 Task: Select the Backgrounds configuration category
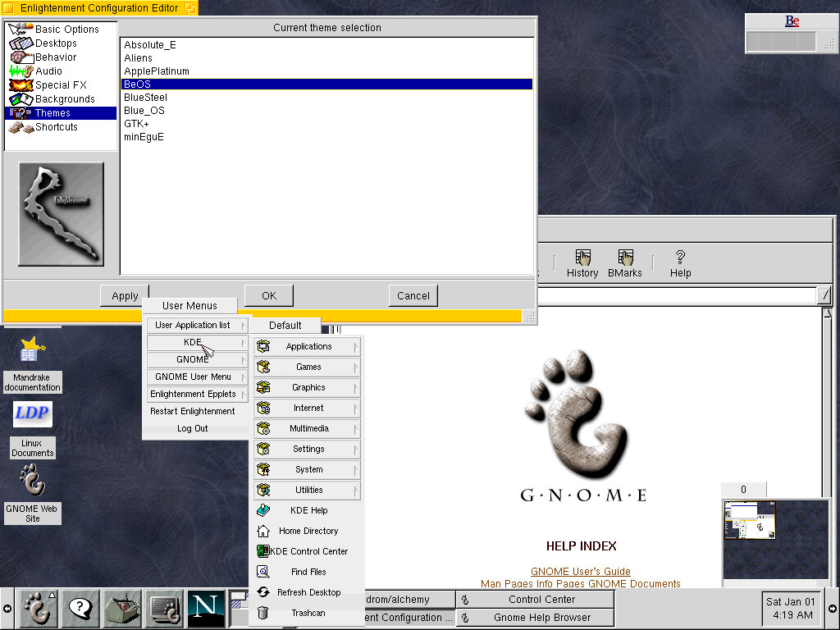(x=64, y=99)
